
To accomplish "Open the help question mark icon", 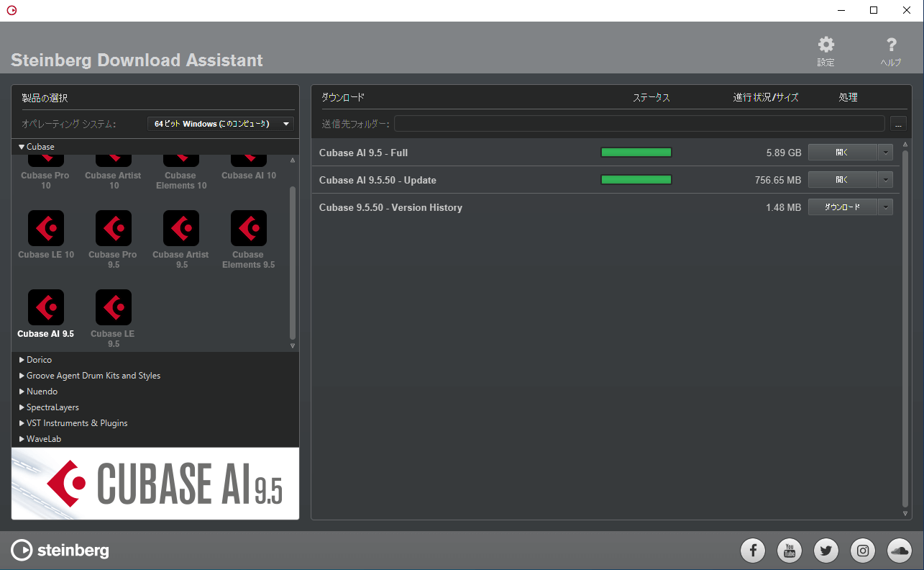I will click(891, 45).
